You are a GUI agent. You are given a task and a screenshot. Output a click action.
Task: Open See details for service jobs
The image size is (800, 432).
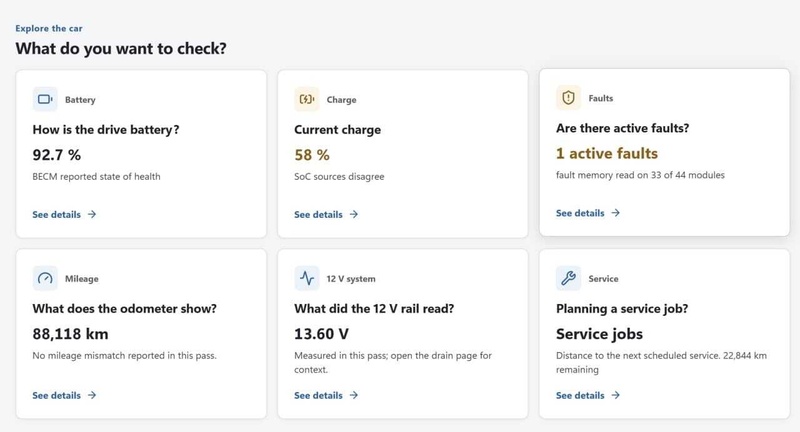coord(588,395)
